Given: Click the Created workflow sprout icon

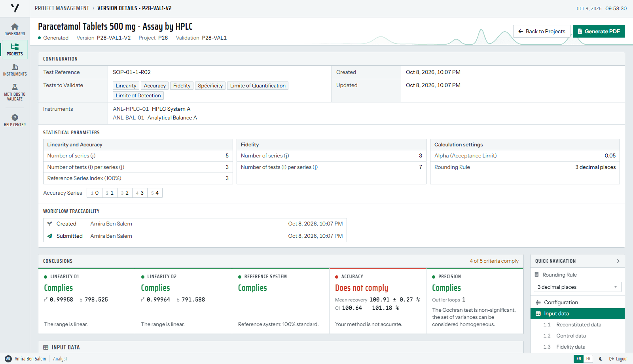Looking at the screenshot, I should click(x=50, y=224).
